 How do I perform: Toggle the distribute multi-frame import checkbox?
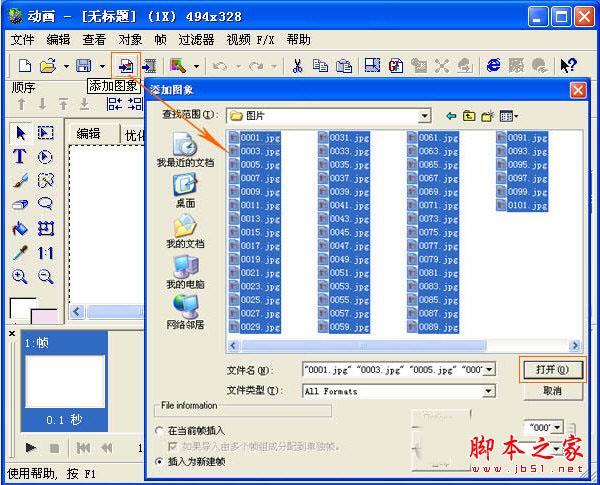coord(173,446)
